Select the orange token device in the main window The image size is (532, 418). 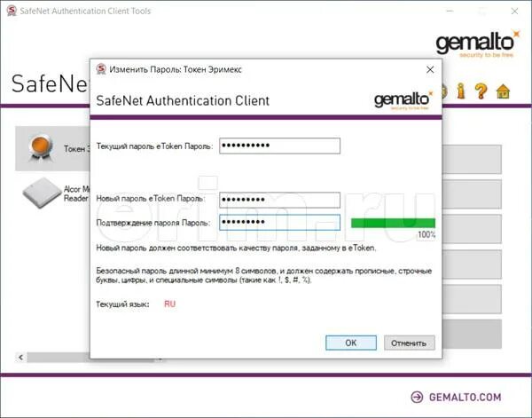[x=52, y=148]
